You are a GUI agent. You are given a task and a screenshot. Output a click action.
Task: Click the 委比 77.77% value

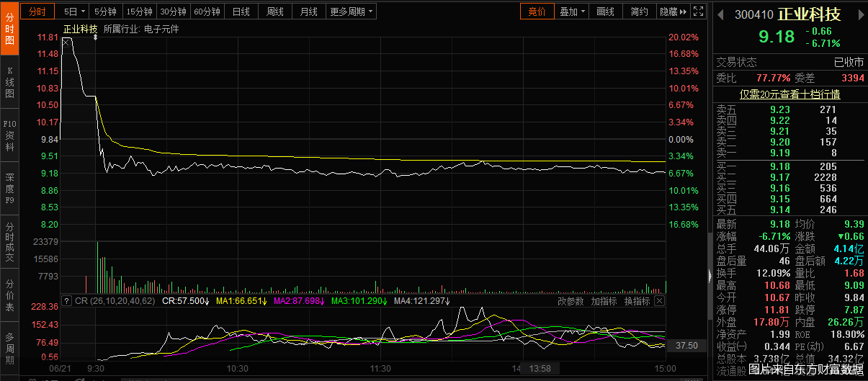[x=773, y=78]
